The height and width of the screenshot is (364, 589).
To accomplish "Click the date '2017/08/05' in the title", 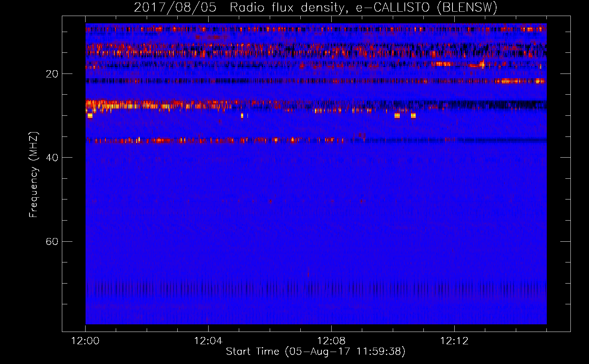I will (175, 7).
